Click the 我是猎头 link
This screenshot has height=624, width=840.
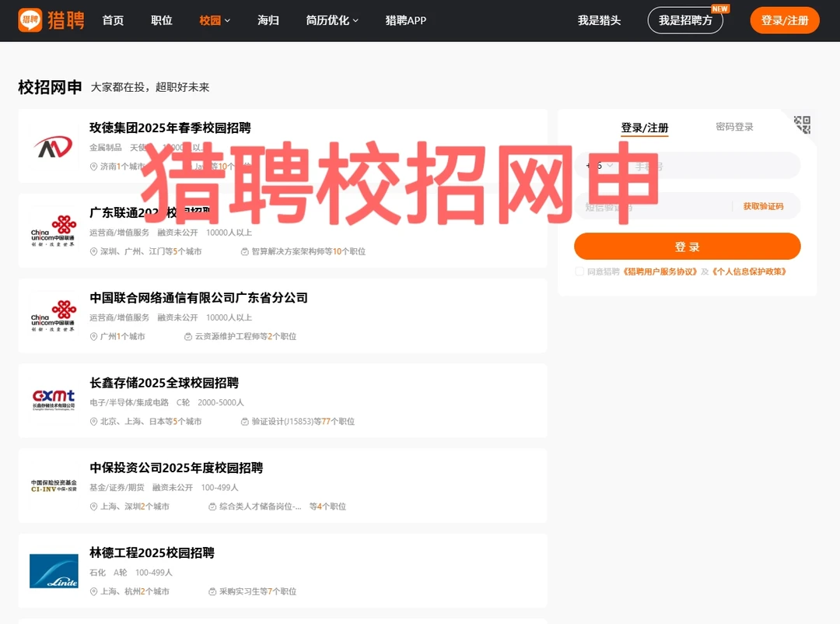[x=599, y=20]
